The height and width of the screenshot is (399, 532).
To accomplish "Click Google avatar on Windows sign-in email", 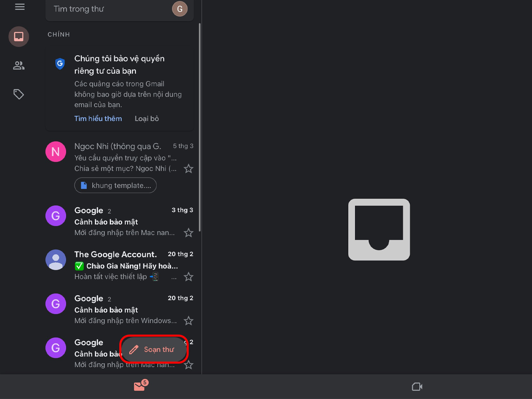I will click(x=56, y=304).
